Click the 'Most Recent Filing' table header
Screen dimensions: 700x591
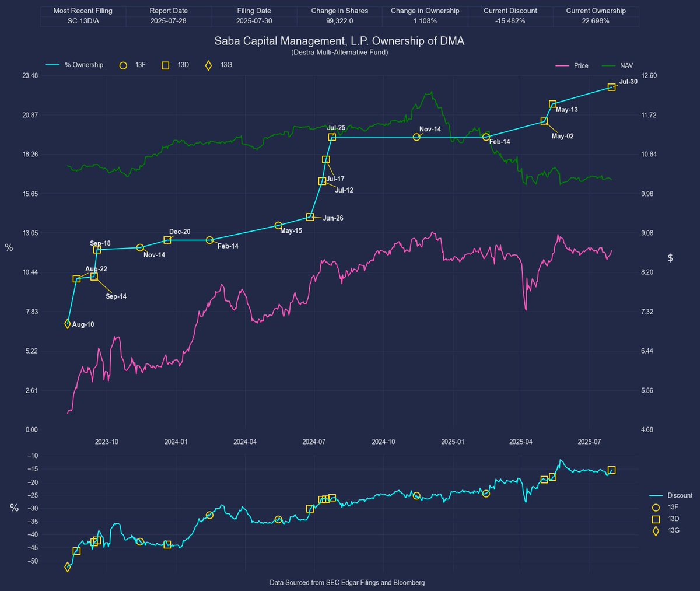click(x=83, y=11)
